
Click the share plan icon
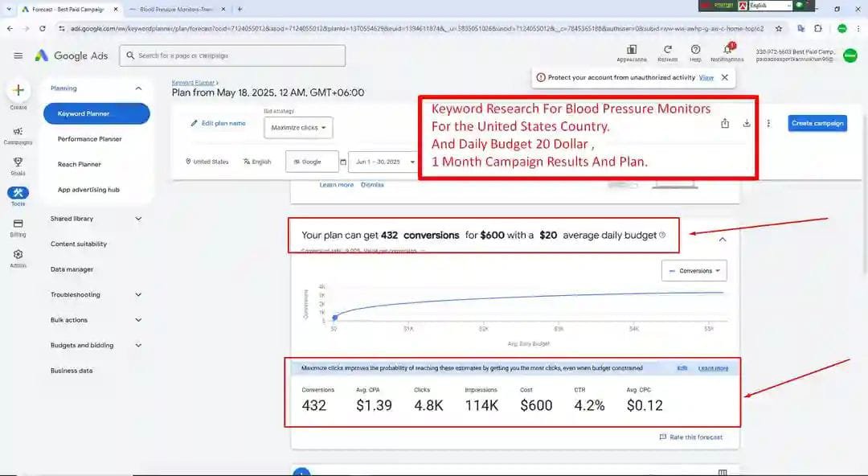click(725, 123)
